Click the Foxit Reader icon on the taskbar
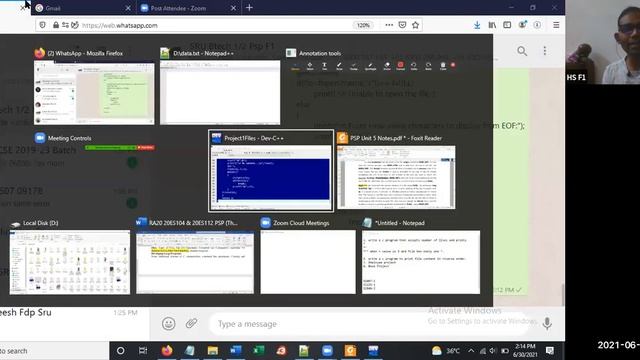 350,351
